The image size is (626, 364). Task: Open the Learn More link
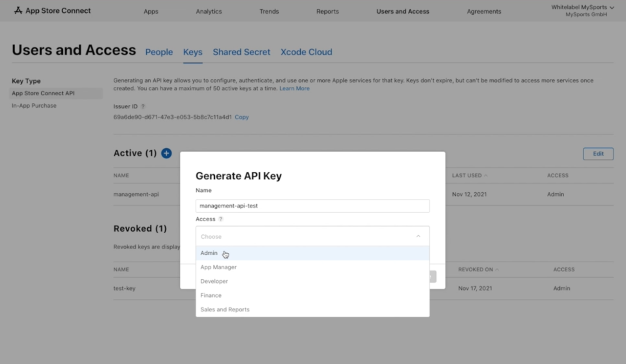click(x=294, y=89)
